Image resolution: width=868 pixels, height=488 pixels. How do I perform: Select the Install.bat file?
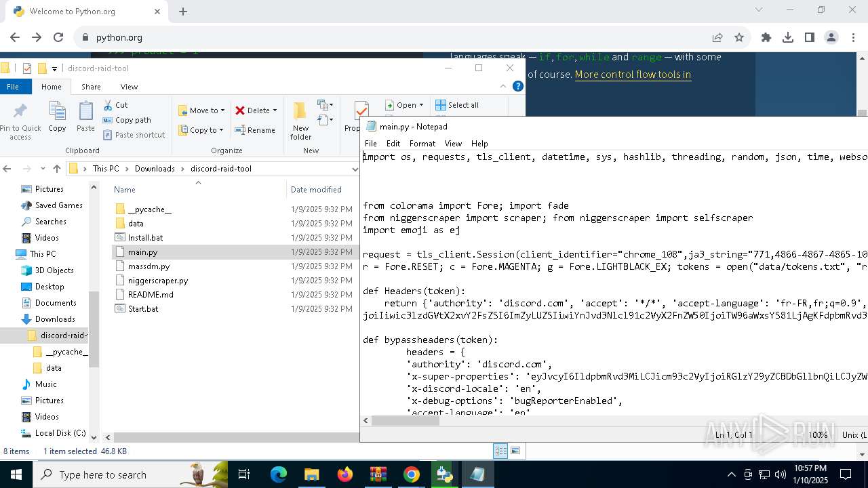(x=145, y=238)
